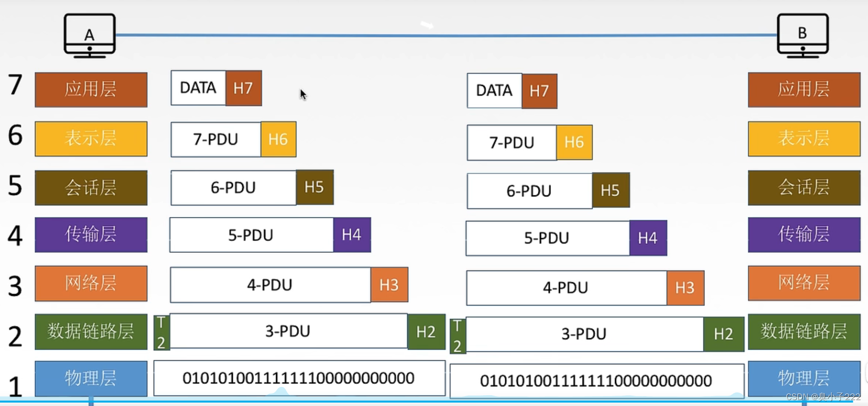Select the H3 header on host A side

(390, 285)
